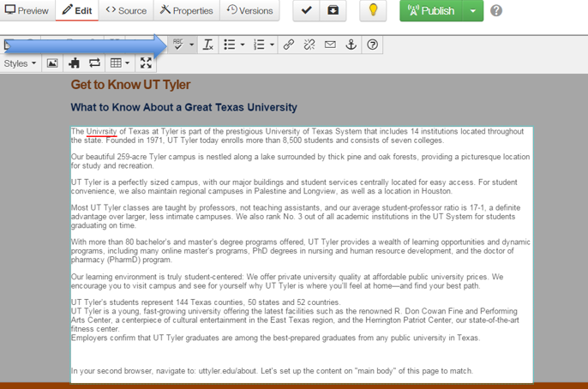The width and height of the screenshot is (588, 389).
Task: Click the insert link chain icon
Action: coord(288,45)
